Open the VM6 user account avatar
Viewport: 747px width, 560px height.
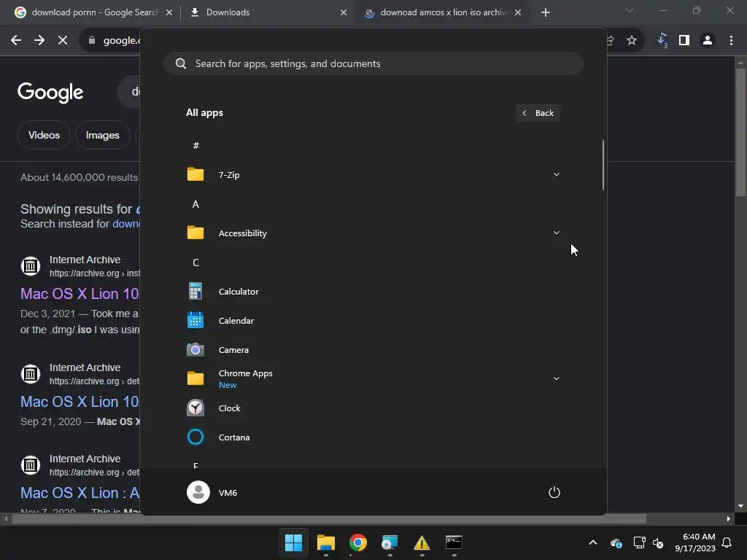coord(198,492)
